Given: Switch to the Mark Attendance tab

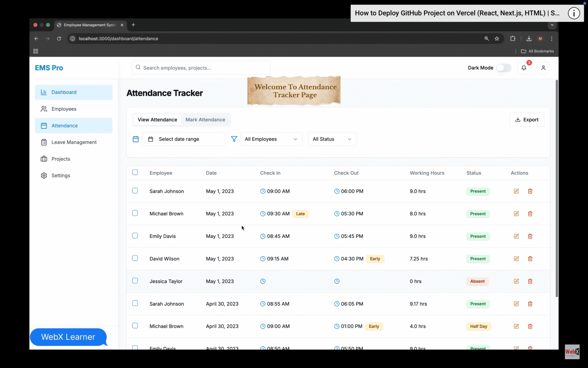Looking at the screenshot, I should tap(205, 120).
